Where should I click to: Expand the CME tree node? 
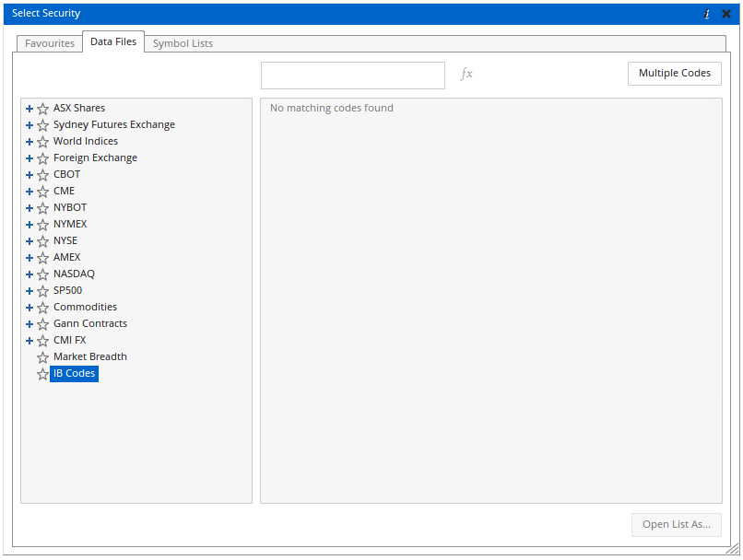[29, 192]
